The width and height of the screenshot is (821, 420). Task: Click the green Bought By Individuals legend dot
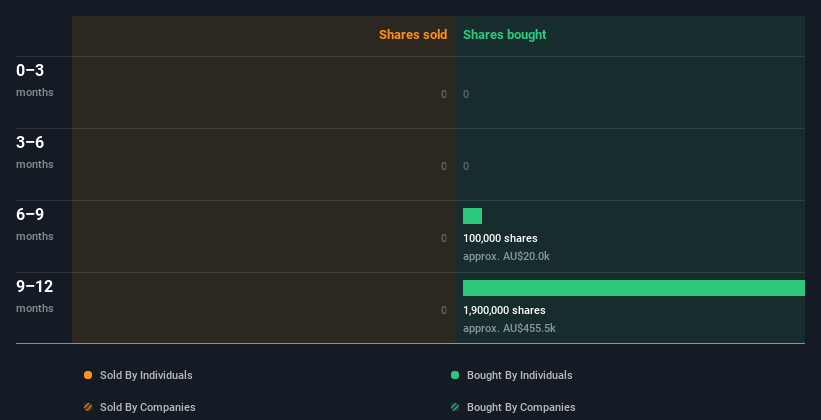click(x=454, y=375)
